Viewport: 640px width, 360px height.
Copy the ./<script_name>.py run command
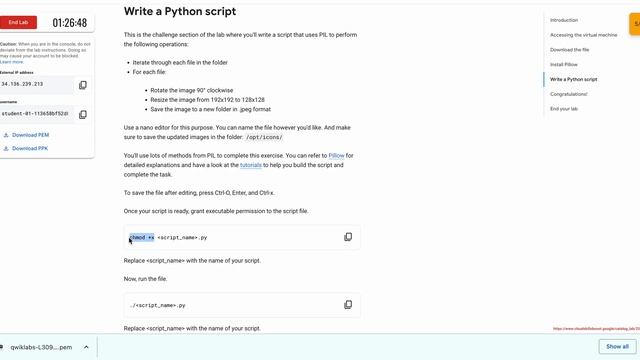(x=348, y=304)
